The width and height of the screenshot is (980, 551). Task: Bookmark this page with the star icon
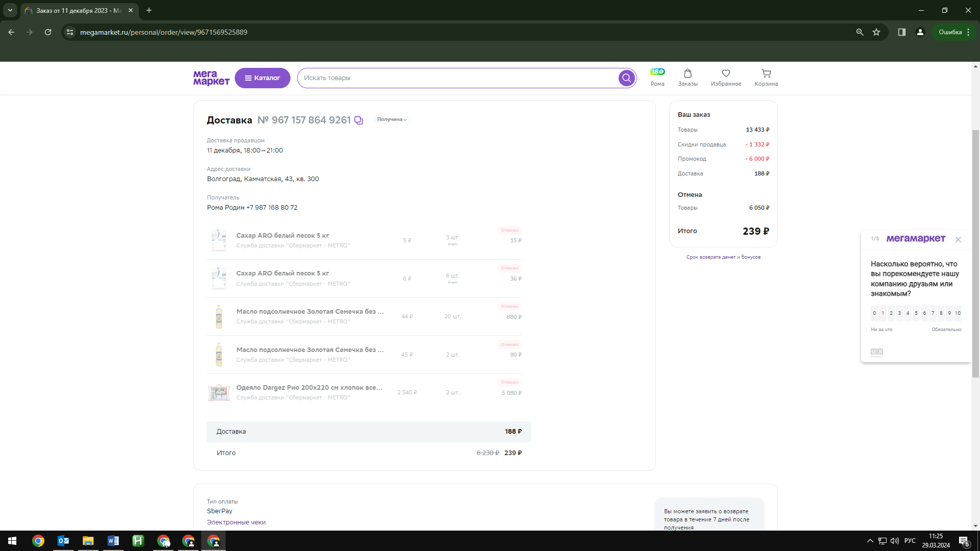[x=876, y=32]
